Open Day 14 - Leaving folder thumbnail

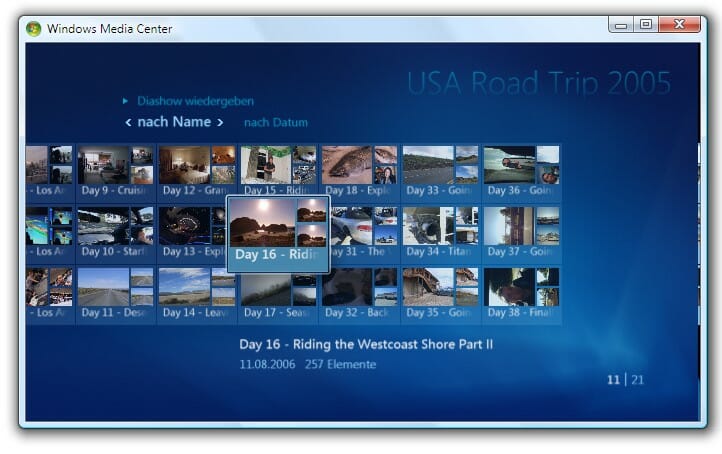click(197, 295)
